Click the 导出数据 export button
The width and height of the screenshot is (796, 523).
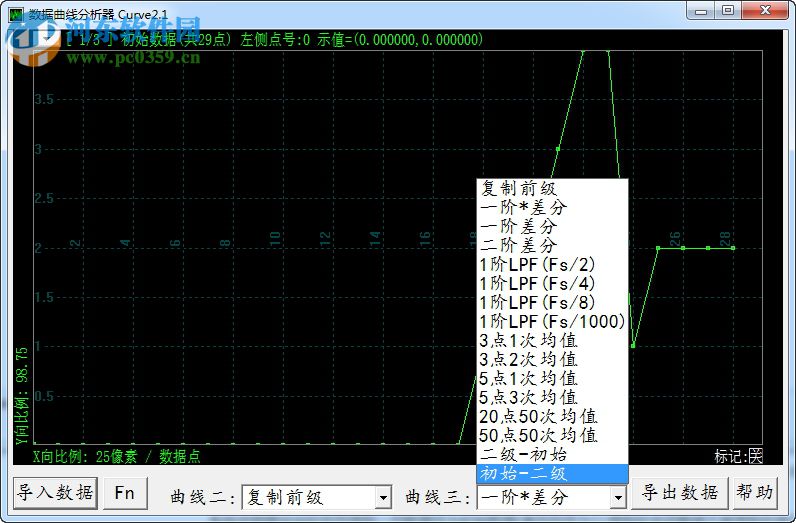[680, 493]
